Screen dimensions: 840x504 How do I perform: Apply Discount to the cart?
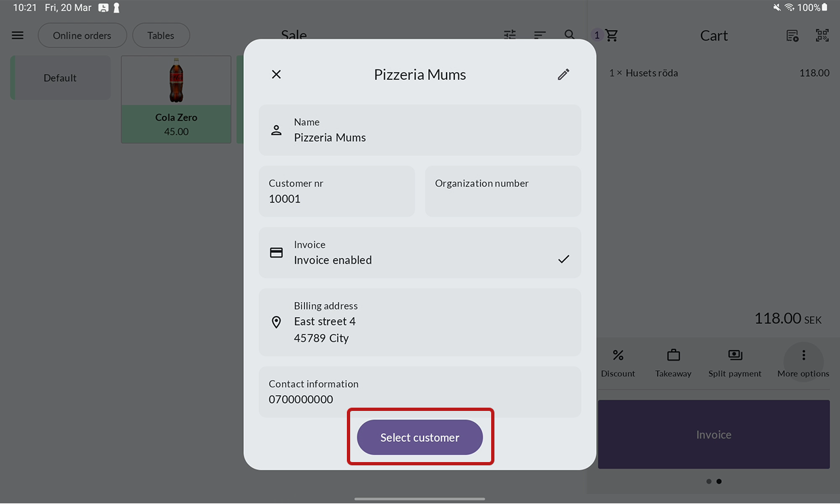(x=618, y=362)
